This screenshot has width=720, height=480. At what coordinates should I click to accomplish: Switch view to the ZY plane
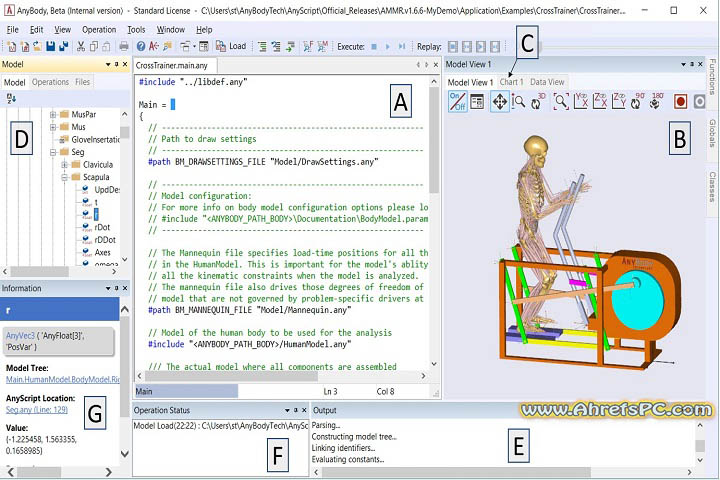[619, 102]
